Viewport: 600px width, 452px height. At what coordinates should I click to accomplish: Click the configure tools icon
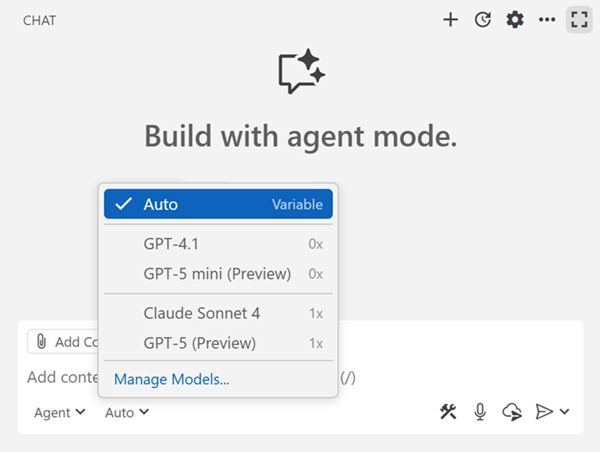[x=448, y=411]
